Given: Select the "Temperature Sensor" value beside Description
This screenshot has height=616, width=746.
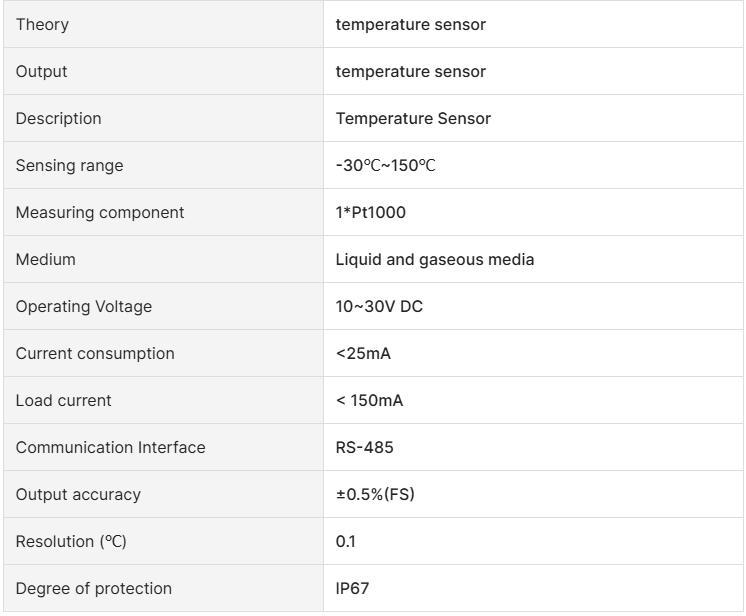Looking at the screenshot, I should tap(413, 118).
